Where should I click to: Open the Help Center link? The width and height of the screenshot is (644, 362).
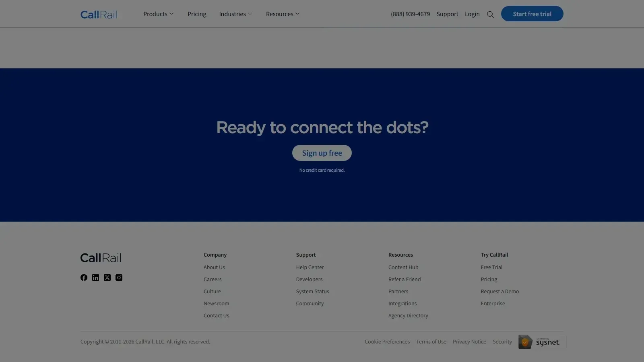[310, 267]
